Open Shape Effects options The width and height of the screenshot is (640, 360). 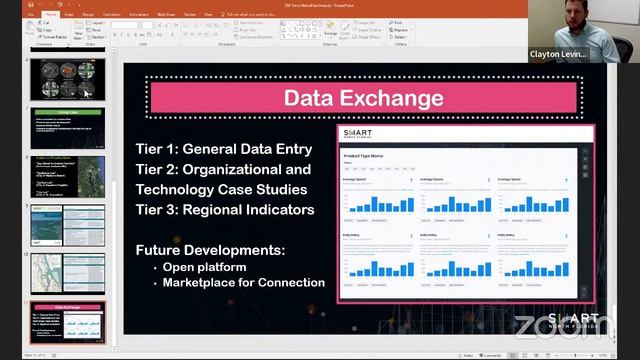click(367, 37)
